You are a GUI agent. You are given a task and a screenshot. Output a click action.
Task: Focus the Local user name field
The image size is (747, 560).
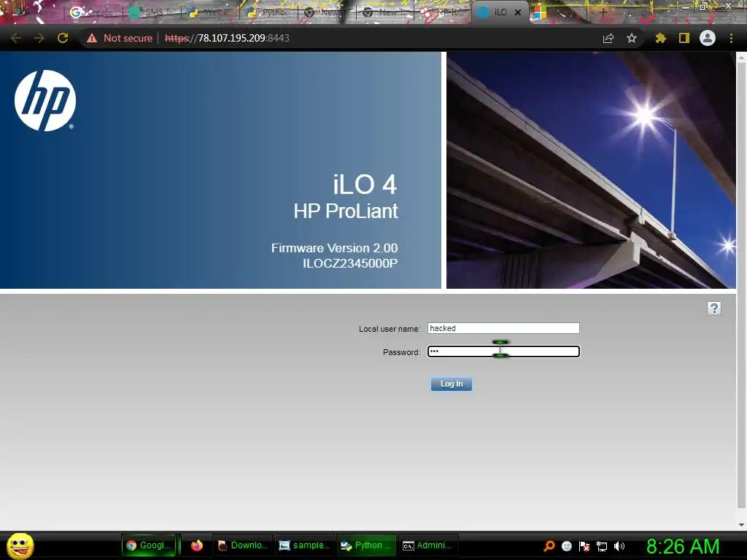503,328
